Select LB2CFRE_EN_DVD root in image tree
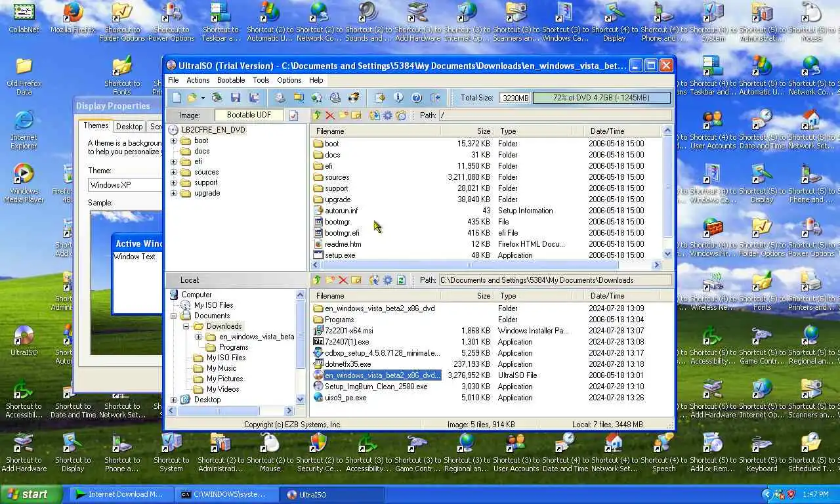The width and height of the screenshot is (840, 504). click(213, 130)
